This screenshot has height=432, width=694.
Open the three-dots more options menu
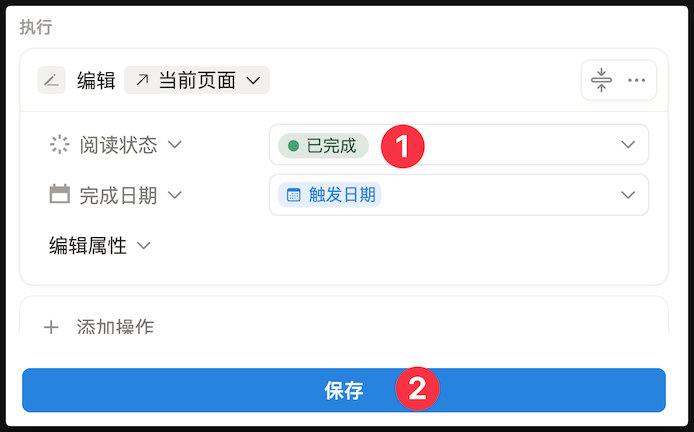(636, 80)
